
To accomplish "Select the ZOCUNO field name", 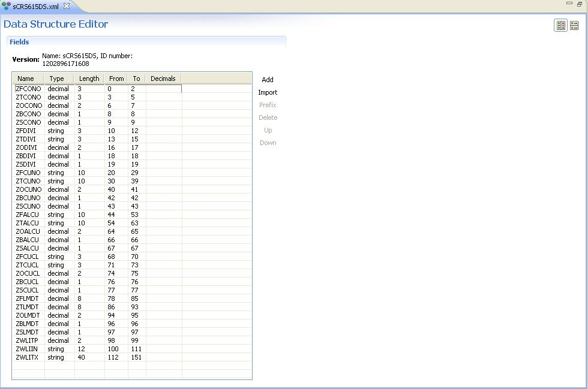I will [29, 189].
